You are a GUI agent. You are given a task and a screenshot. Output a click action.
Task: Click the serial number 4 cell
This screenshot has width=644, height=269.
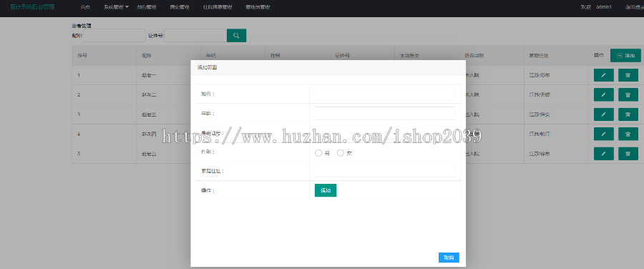click(x=79, y=134)
